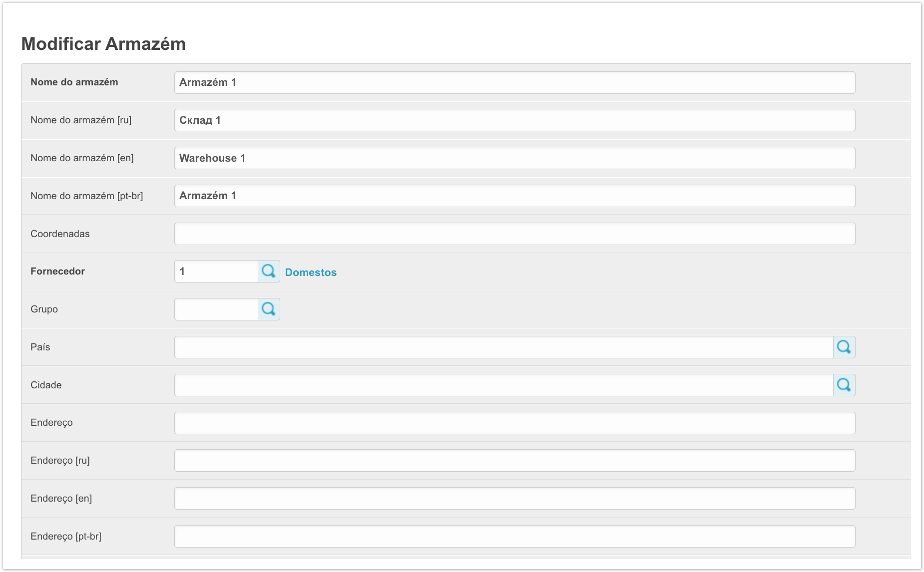The image size is (924, 572).
Task: Click the Nome do armazém input field
Action: click(514, 83)
